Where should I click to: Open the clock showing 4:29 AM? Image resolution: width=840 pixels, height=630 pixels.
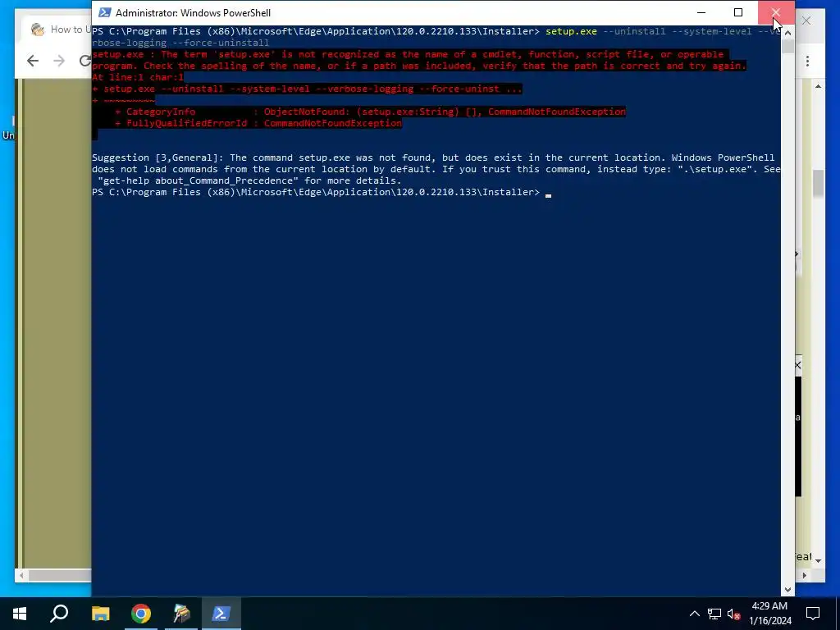(769, 614)
